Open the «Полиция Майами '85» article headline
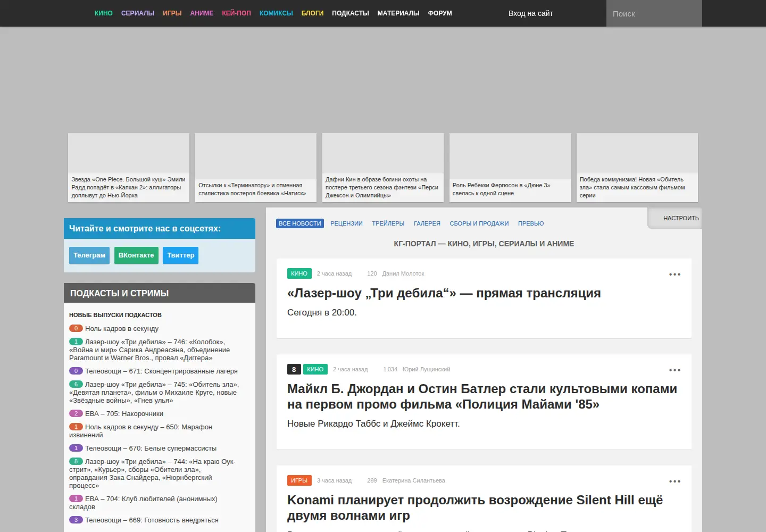This screenshot has height=532, width=766. tap(482, 396)
